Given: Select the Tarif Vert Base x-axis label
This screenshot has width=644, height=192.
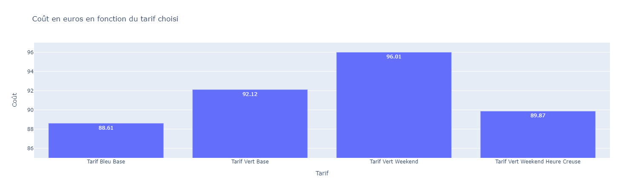Looking at the screenshot, I should click(250, 162).
